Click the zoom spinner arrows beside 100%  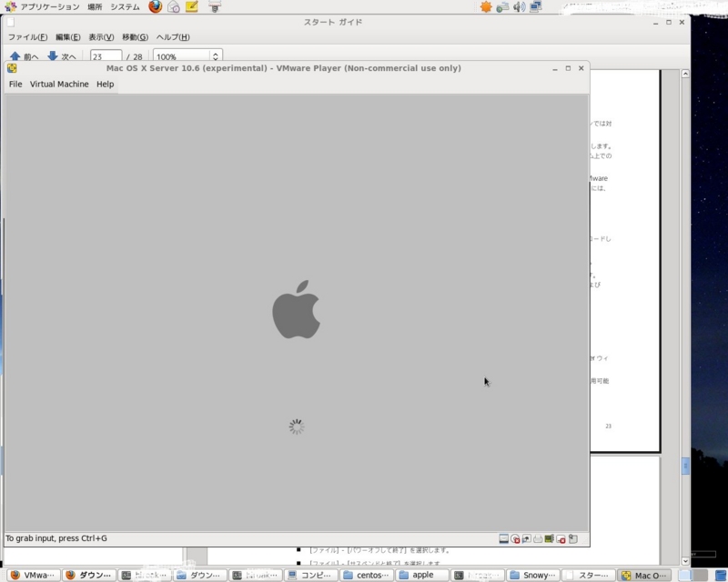point(216,56)
